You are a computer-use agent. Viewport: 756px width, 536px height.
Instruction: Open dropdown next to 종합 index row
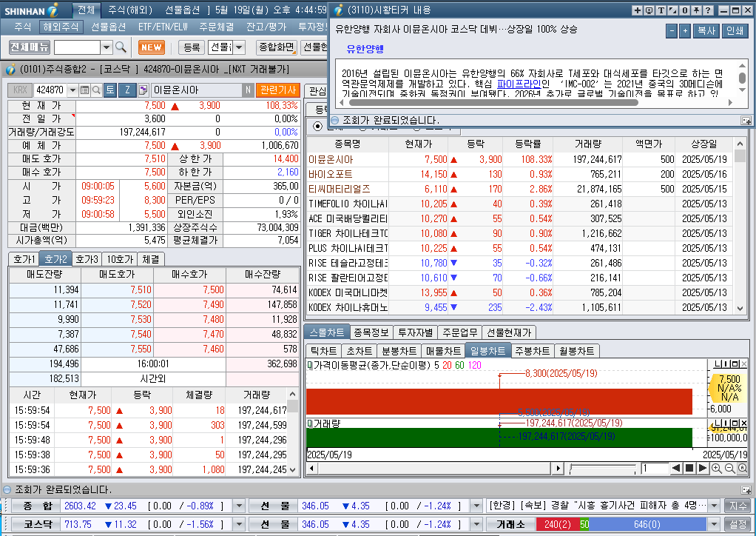tap(239, 506)
